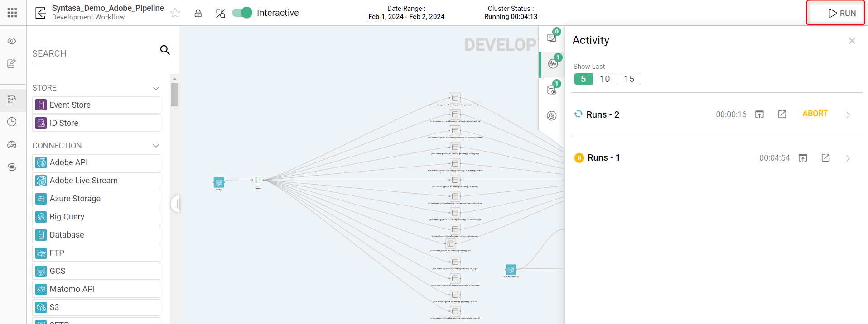Open the Activity heartbeat panel icon
This screenshot has width=868, height=324.
point(553,64)
